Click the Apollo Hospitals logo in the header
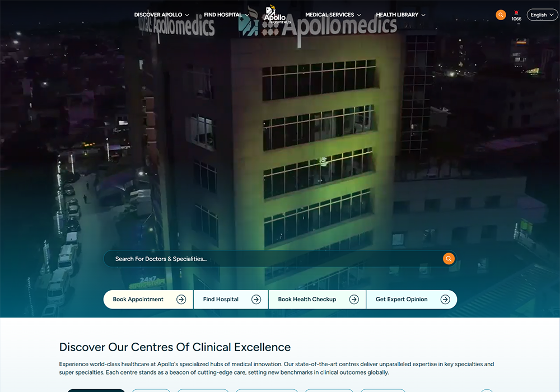This screenshot has width=560, height=392. 277,15
